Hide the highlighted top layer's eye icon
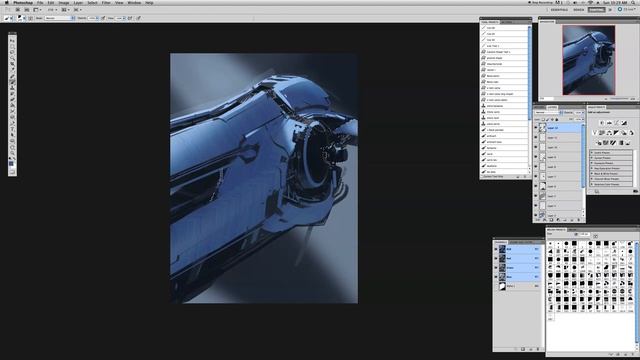640x360 pixels. pyautogui.click(x=536, y=128)
